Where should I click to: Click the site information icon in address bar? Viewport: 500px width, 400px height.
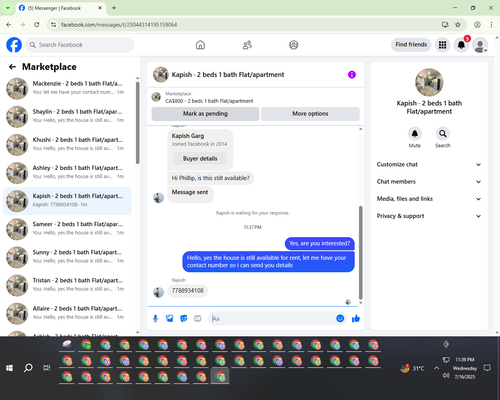pos(53,25)
